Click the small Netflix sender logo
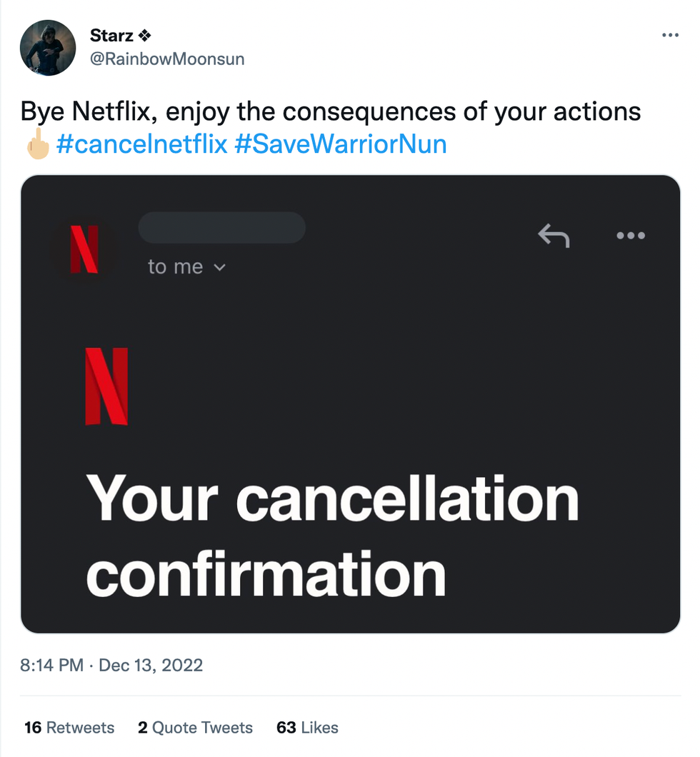This screenshot has width=700, height=757. [x=84, y=249]
